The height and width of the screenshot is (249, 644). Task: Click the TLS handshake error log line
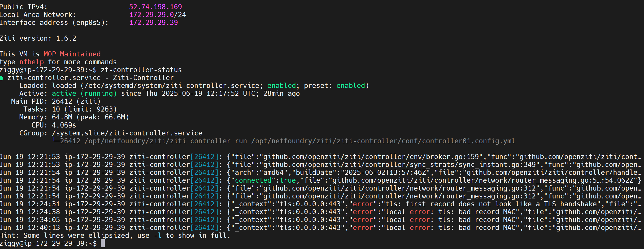pos(321,204)
